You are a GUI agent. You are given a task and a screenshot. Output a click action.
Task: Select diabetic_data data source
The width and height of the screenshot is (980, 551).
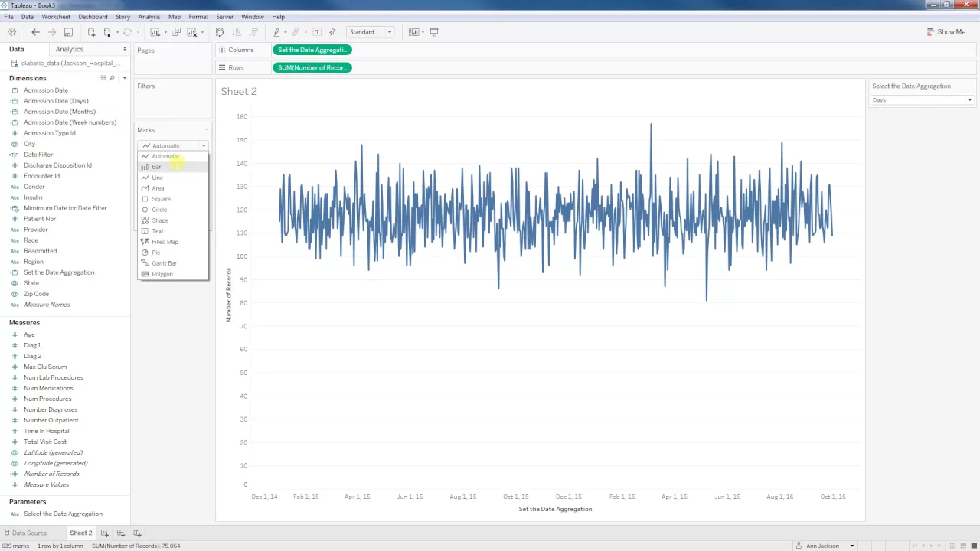65,64
